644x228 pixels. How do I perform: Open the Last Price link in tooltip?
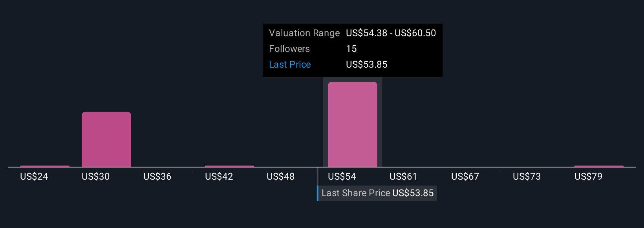290,64
